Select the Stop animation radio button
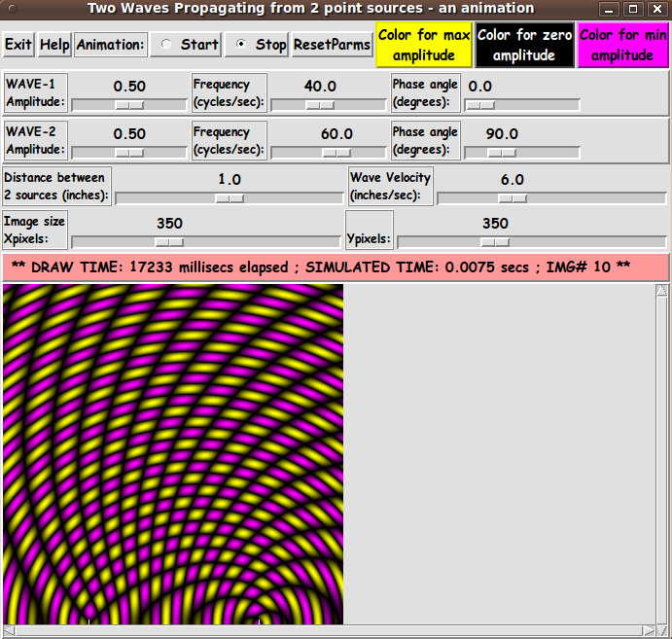 click(257, 44)
